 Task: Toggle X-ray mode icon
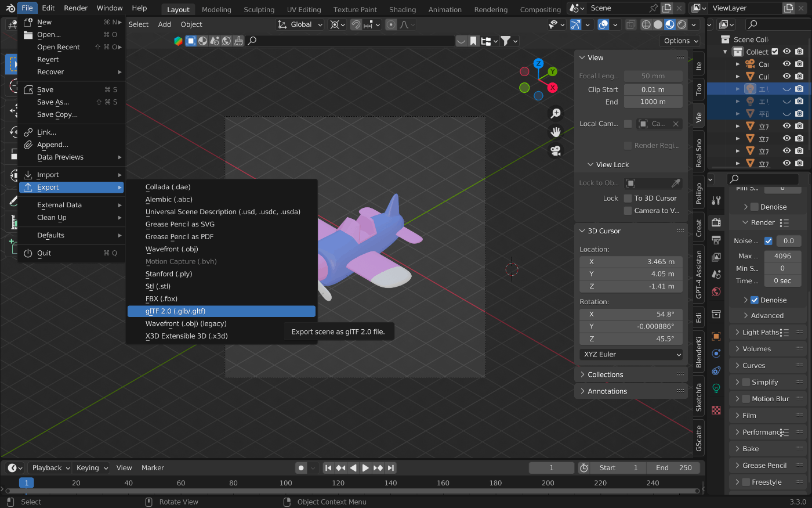click(630, 24)
